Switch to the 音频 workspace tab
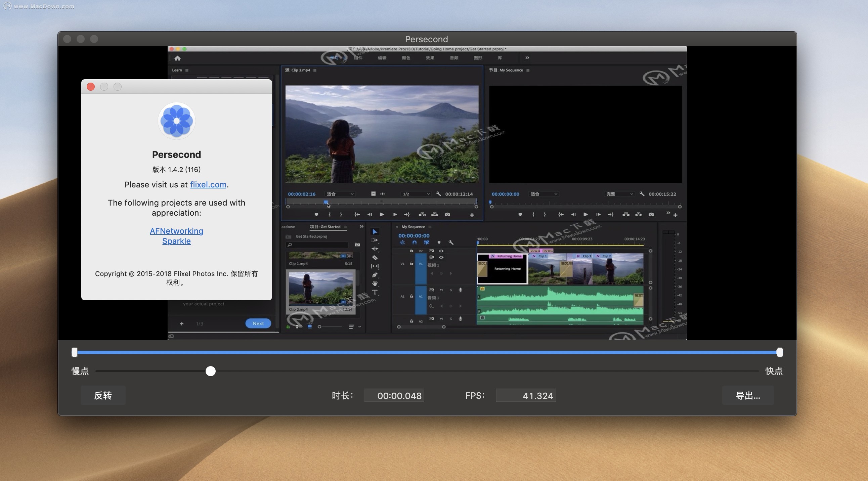868x481 pixels. click(x=454, y=58)
